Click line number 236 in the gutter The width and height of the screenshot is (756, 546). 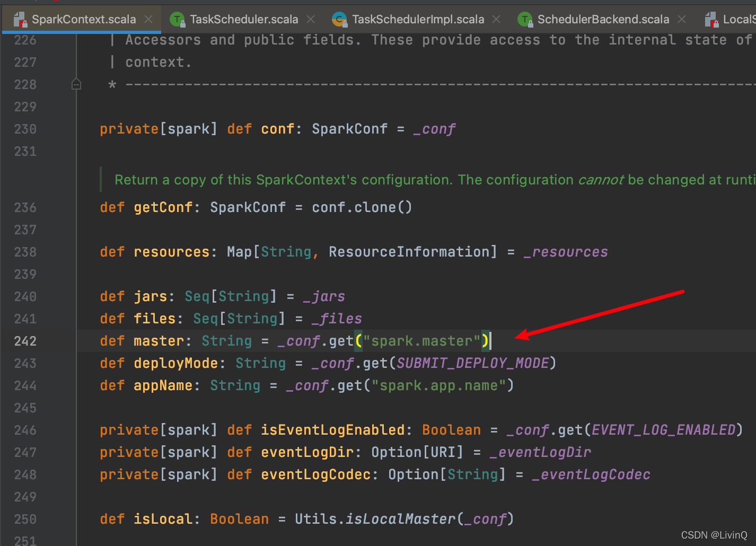point(25,207)
